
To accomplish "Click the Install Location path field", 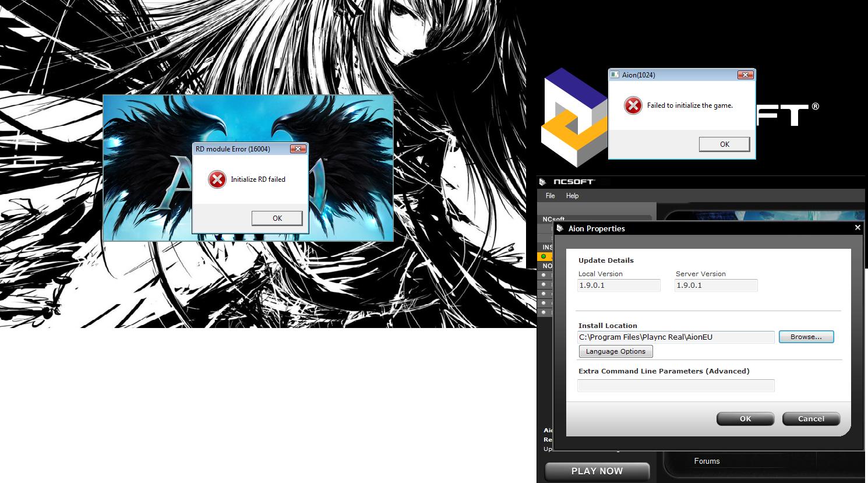I will [676, 337].
